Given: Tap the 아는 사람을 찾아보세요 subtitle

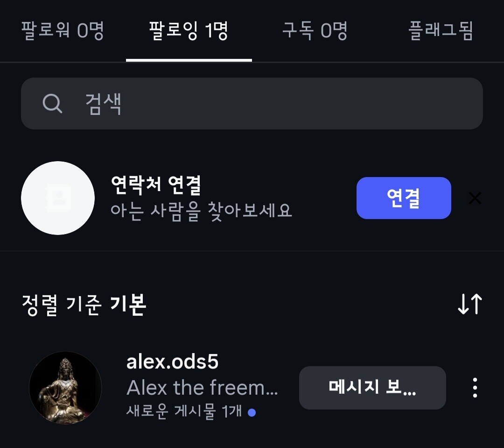Looking at the screenshot, I should coord(201,211).
